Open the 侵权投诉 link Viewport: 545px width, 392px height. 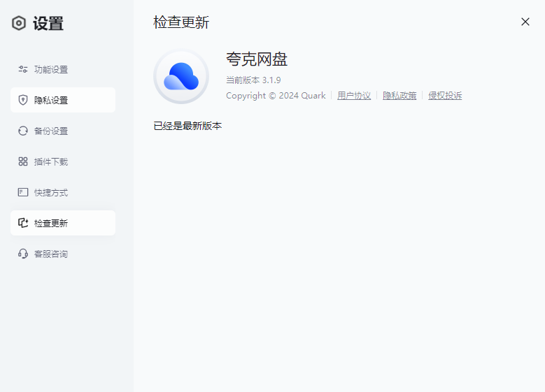445,96
